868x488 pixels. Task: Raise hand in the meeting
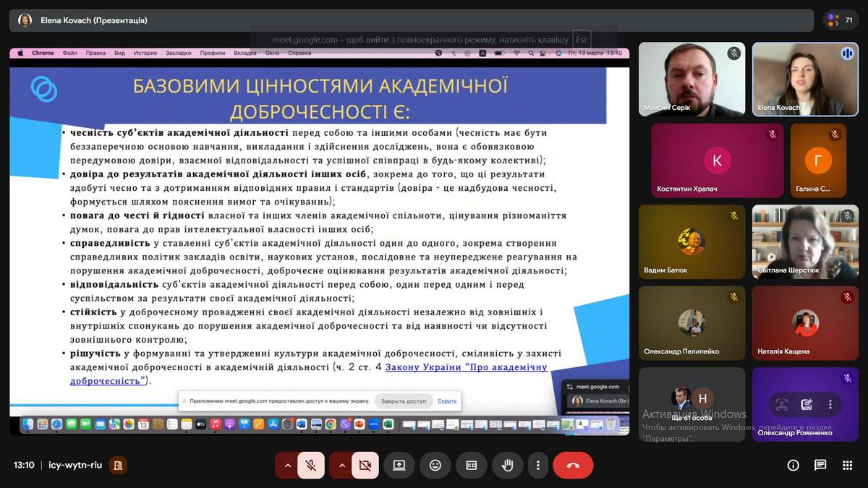[508, 465]
